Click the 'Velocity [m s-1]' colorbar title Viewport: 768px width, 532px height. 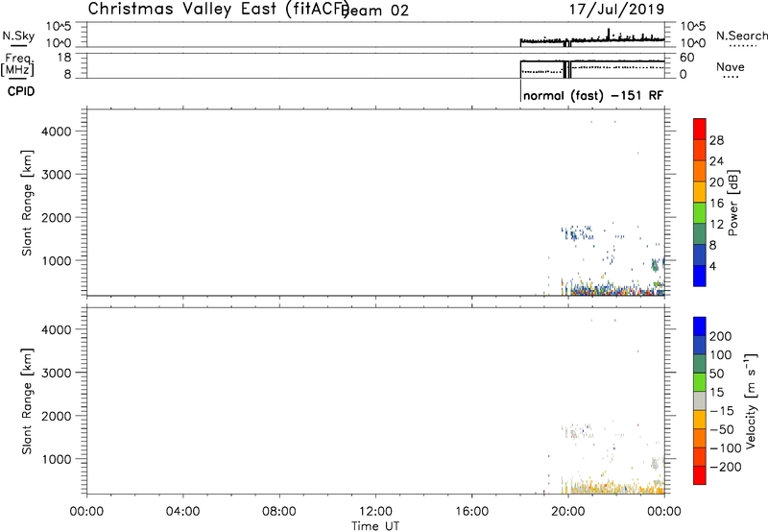point(751,400)
